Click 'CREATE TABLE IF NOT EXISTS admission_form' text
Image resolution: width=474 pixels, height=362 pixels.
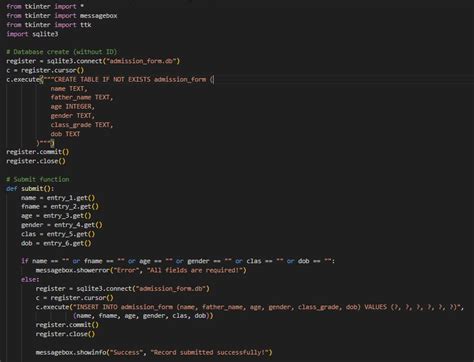130,79
